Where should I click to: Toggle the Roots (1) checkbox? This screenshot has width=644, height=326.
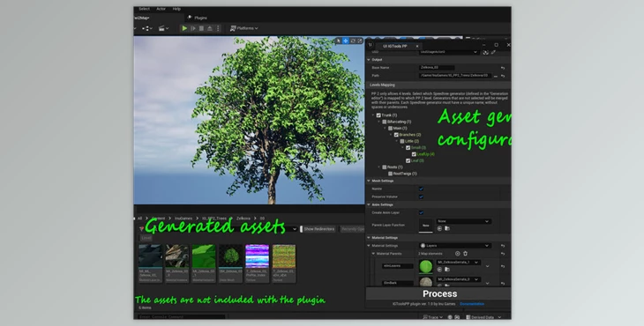[x=385, y=167]
